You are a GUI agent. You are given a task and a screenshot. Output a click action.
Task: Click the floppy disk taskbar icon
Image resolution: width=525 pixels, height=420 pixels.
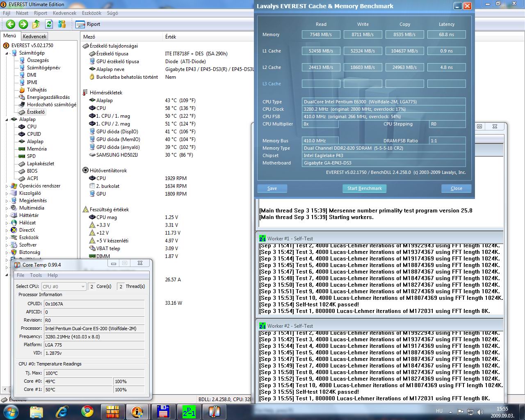163,411
